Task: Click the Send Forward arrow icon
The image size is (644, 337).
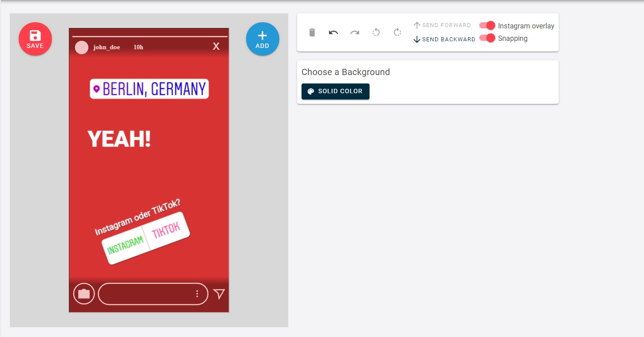Action: 417,25
